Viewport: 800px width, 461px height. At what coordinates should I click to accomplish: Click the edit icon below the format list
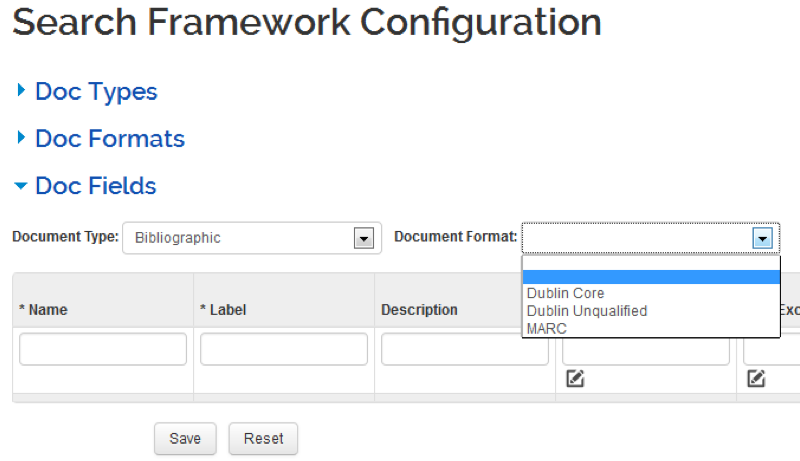pos(575,378)
